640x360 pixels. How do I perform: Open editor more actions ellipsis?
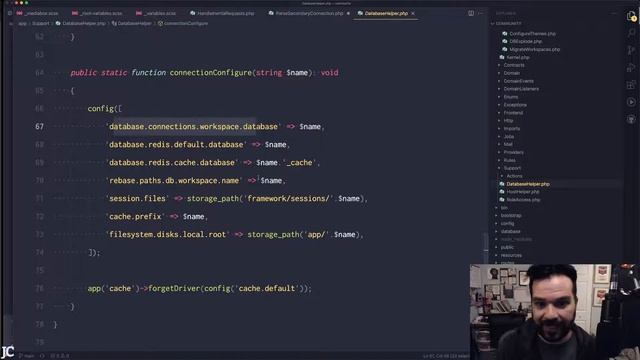point(481,13)
